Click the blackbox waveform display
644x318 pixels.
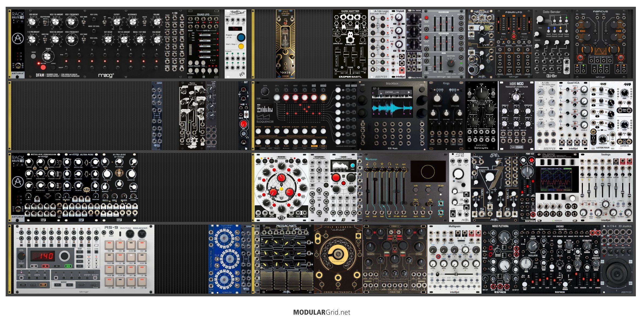click(392, 108)
